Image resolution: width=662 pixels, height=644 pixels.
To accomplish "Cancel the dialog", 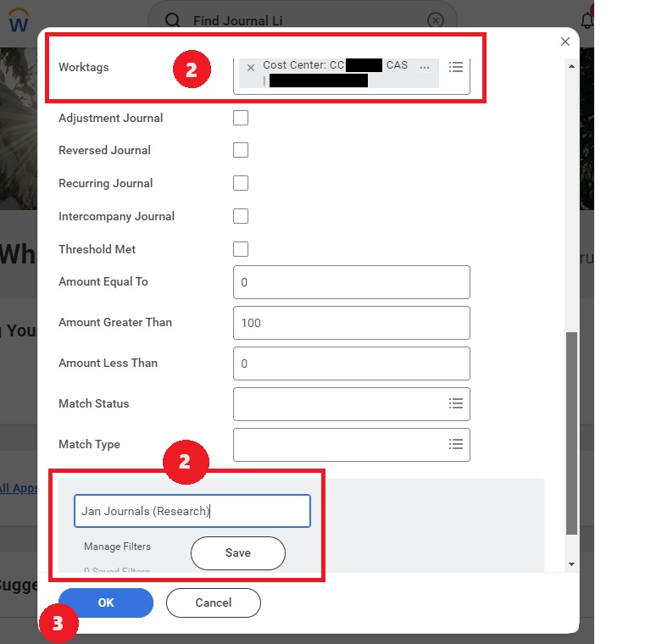I will coord(214,602).
